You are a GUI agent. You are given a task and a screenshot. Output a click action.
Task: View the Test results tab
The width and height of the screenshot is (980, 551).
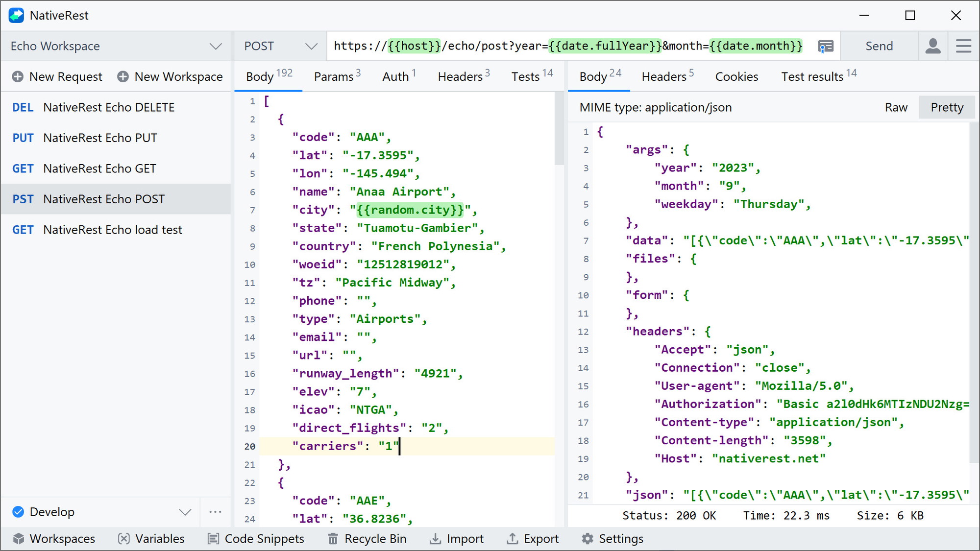pos(819,76)
